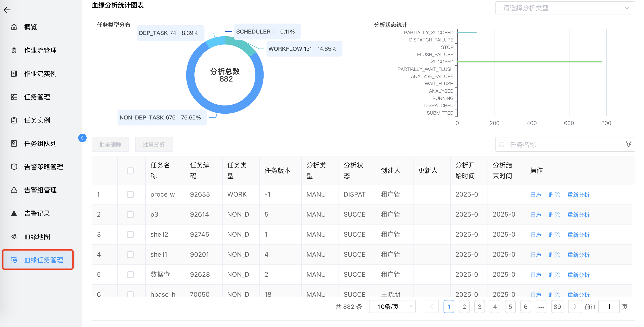This screenshot has height=327, width=644.
Task: Select the checkbox for task shell2
Action: point(130,234)
